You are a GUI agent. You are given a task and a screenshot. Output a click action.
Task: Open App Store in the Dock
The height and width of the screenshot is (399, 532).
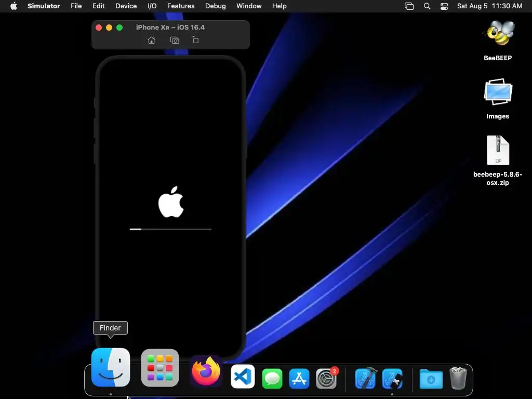click(299, 378)
